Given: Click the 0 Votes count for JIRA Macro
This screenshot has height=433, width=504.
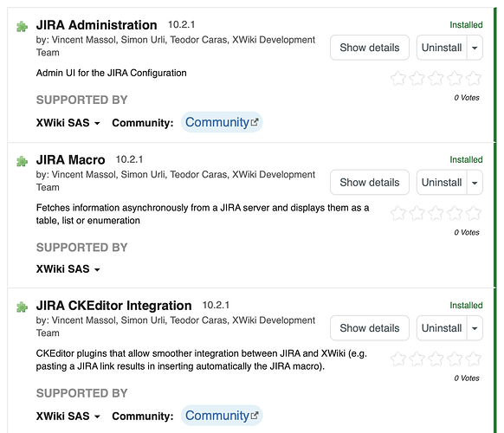Looking at the screenshot, I should pos(467,232).
